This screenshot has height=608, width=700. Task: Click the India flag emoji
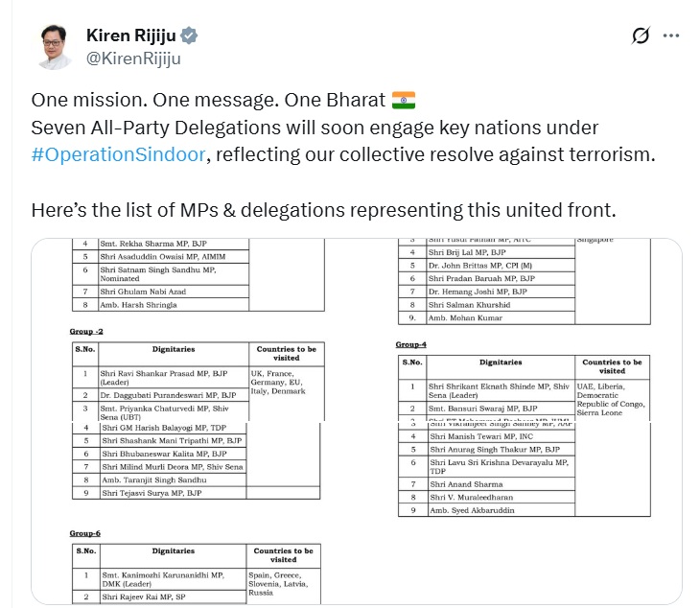click(x=404, y=100)
